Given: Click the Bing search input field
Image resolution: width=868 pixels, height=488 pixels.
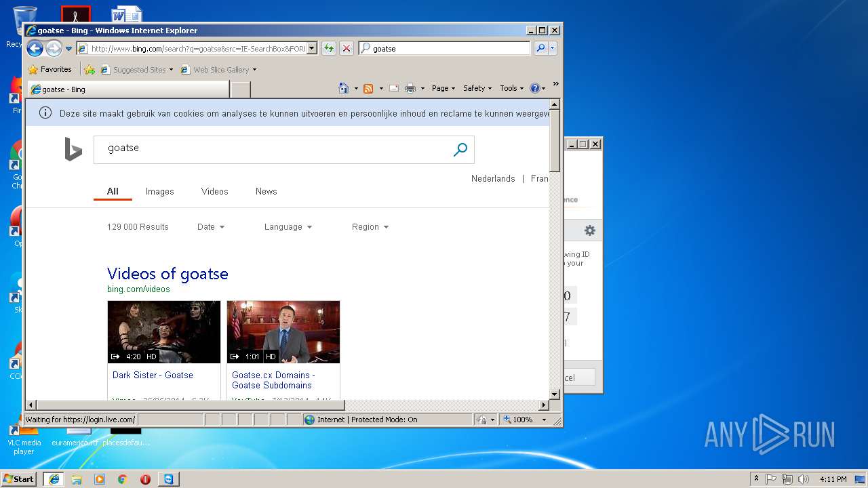Looking at the screenshot, I should 271,150.
